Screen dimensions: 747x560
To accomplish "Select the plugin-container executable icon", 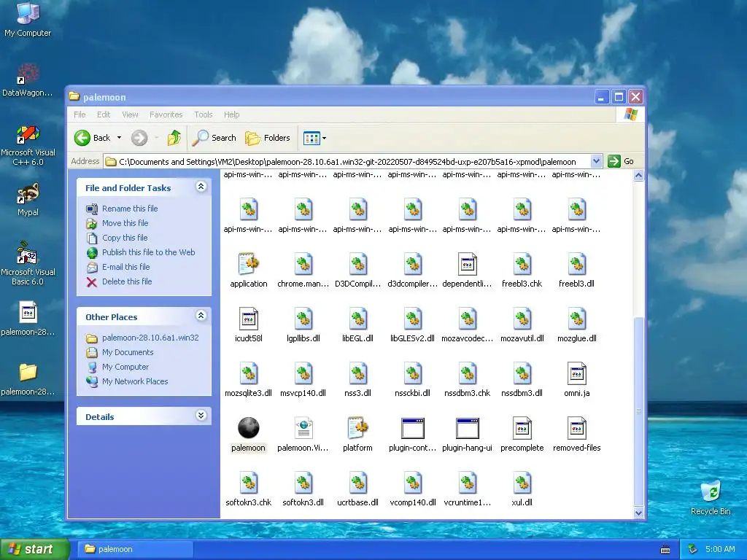I will [x=413, y=427].
